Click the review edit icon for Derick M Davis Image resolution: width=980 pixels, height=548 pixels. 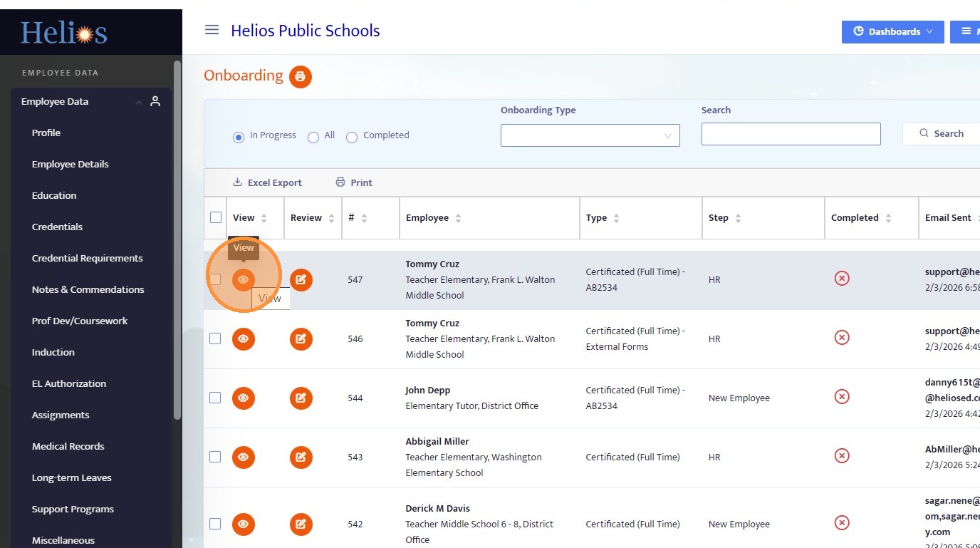point(301,524)
